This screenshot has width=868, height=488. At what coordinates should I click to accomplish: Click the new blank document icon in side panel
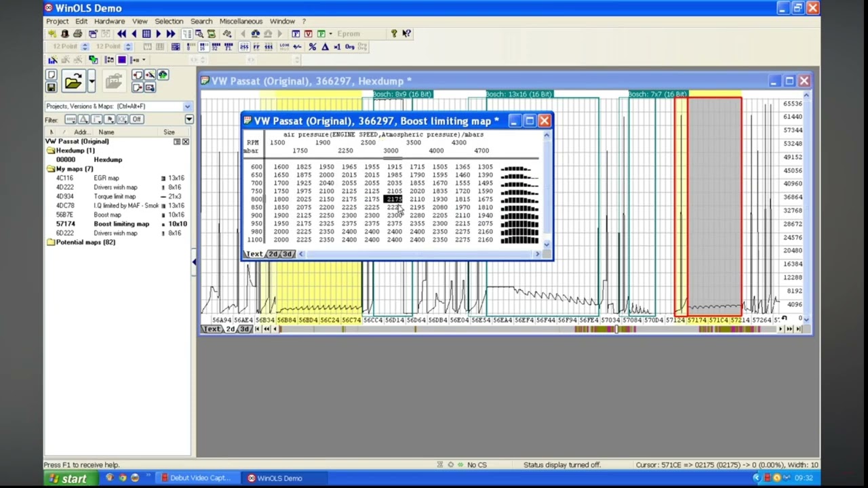coord(51,75)
